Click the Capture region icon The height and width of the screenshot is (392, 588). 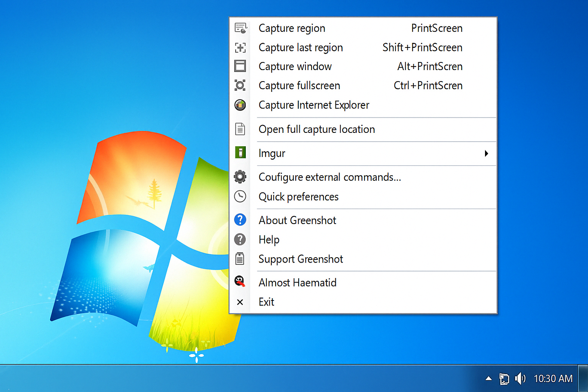[240, 28]
